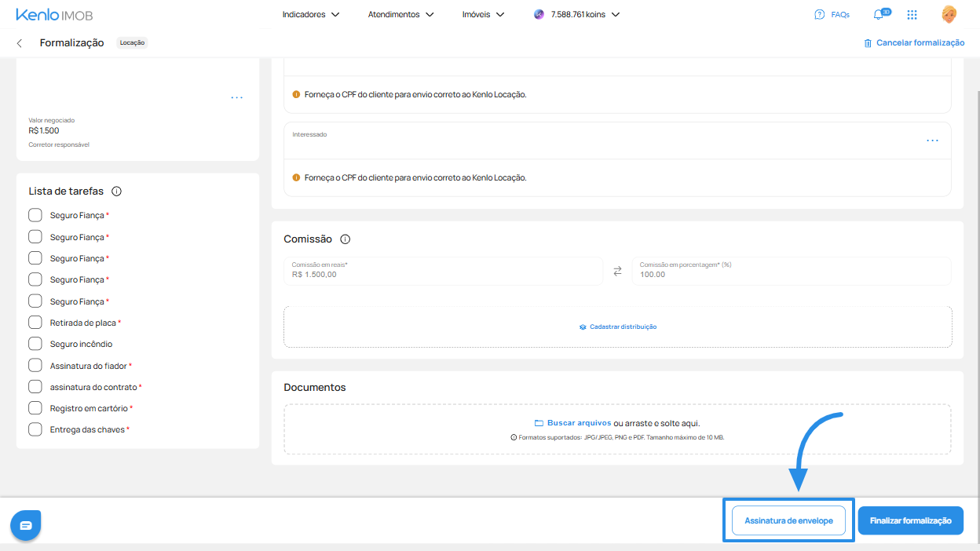980x551 pixels.
Task: Click the Kenlo IMOB logo
Action: coord(53,14)
